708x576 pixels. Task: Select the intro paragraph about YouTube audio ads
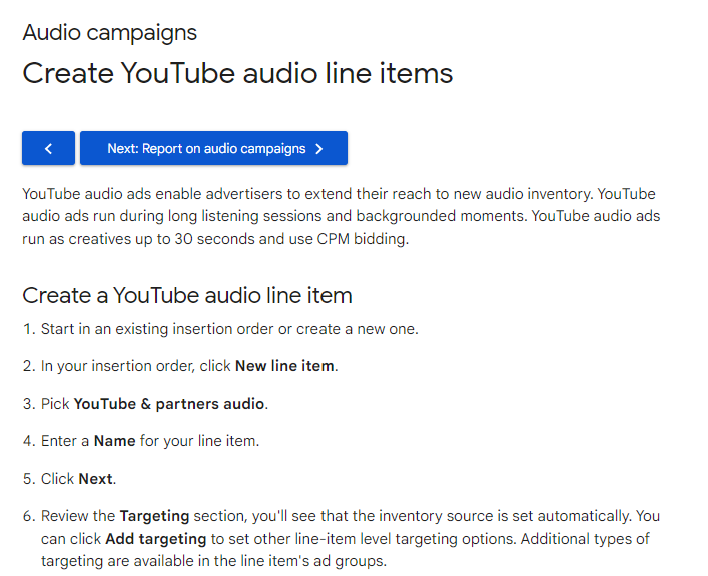tap(341, 216)
